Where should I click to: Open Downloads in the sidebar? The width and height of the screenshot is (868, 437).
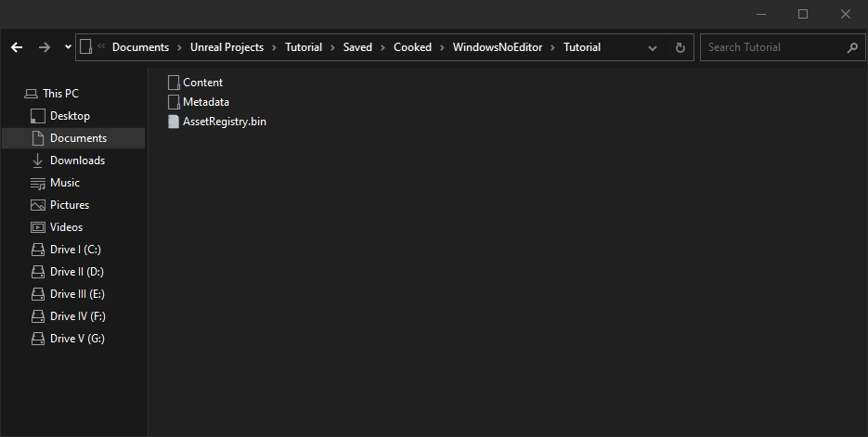click(x=77, y=161)
